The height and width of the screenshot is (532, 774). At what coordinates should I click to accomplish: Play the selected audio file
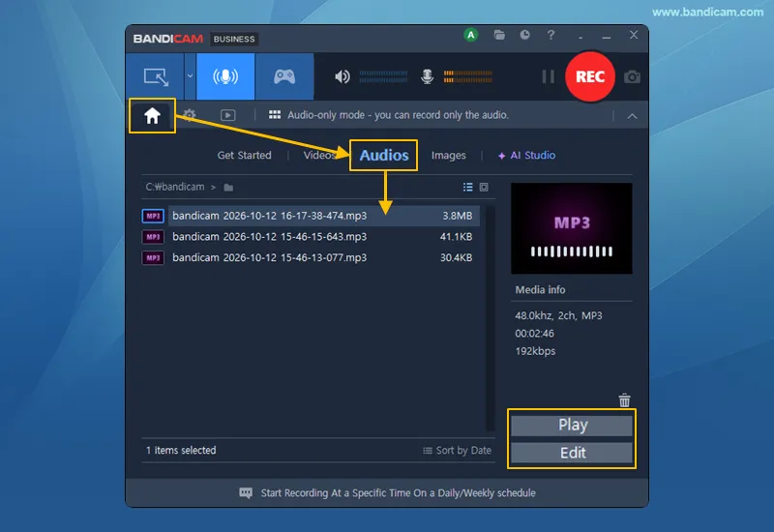coord(572,425)
